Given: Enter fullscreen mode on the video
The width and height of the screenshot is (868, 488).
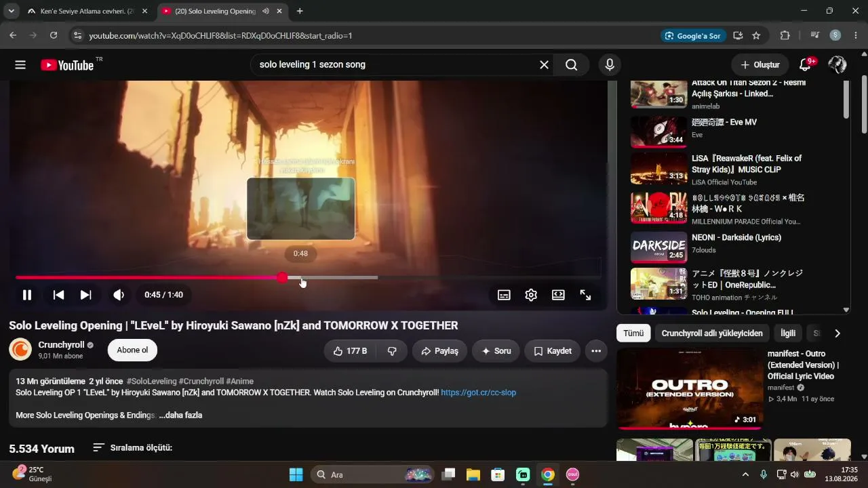Looking at the screenshot, I should pyautogui.click(x=585, y=295).
